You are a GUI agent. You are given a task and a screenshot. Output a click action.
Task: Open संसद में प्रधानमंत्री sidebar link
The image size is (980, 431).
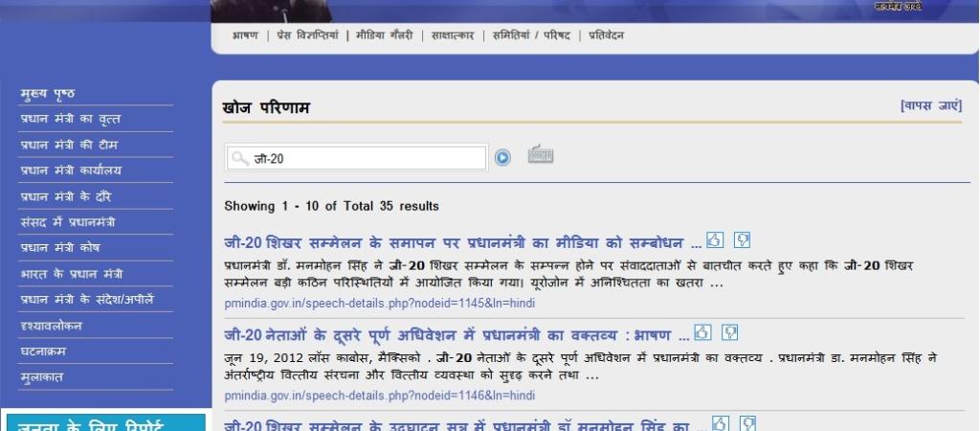point(68,222)
